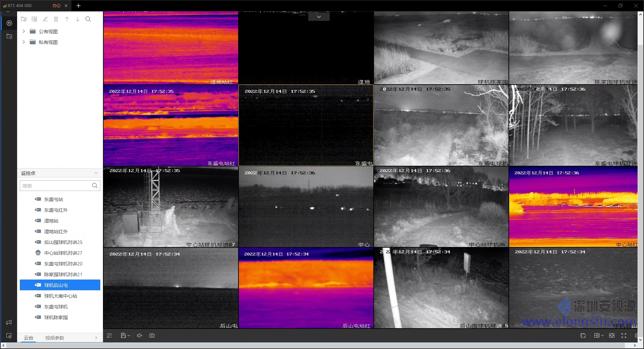
Task: Expand the 公有视图 folder
Action: click(24, 31)
